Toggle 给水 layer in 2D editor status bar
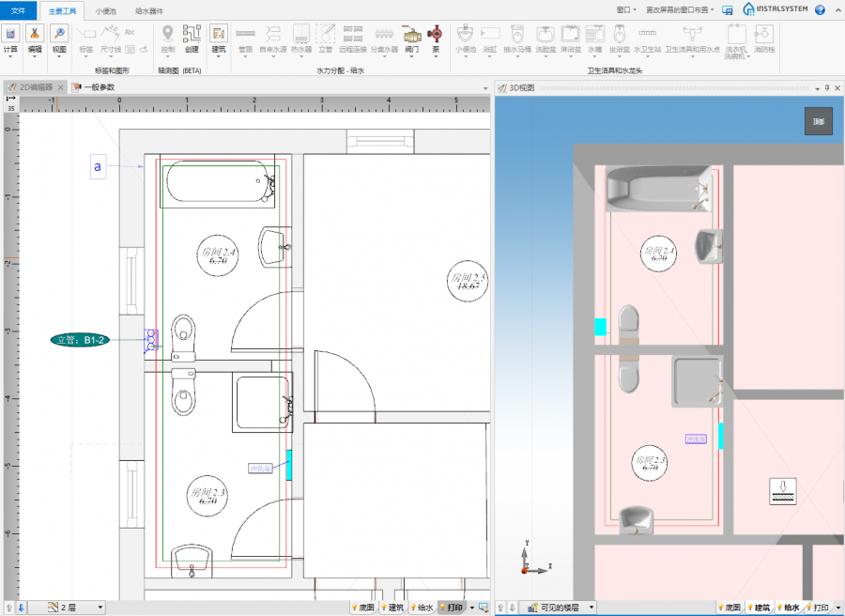This screenshot has width=845, height=616. coord(421,608)
